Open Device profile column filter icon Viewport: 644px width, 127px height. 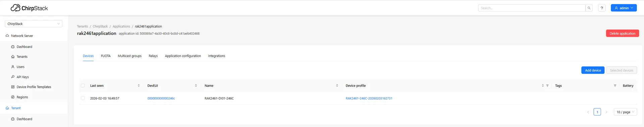tap(547, 86)
